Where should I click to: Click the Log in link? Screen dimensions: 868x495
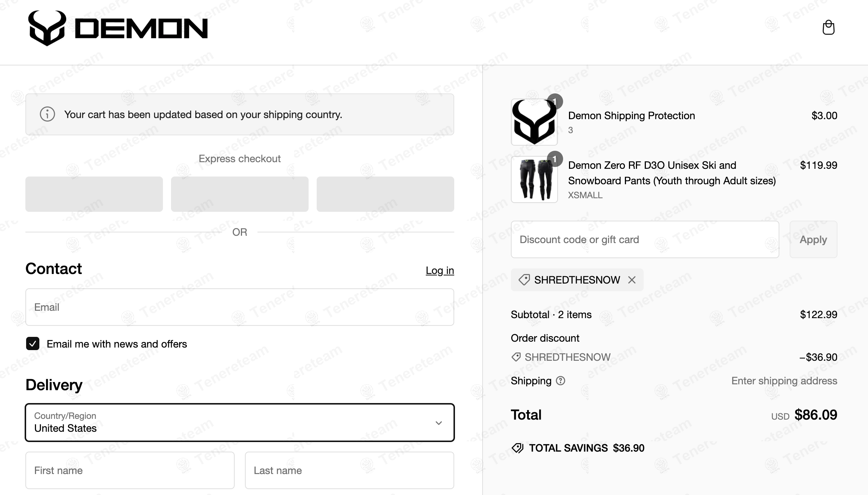(x=440, y=270)
